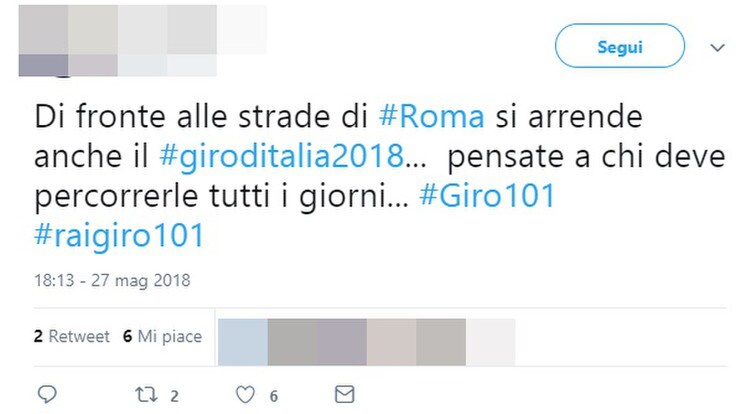View the 6 Mi piace list

click(162, 336)
